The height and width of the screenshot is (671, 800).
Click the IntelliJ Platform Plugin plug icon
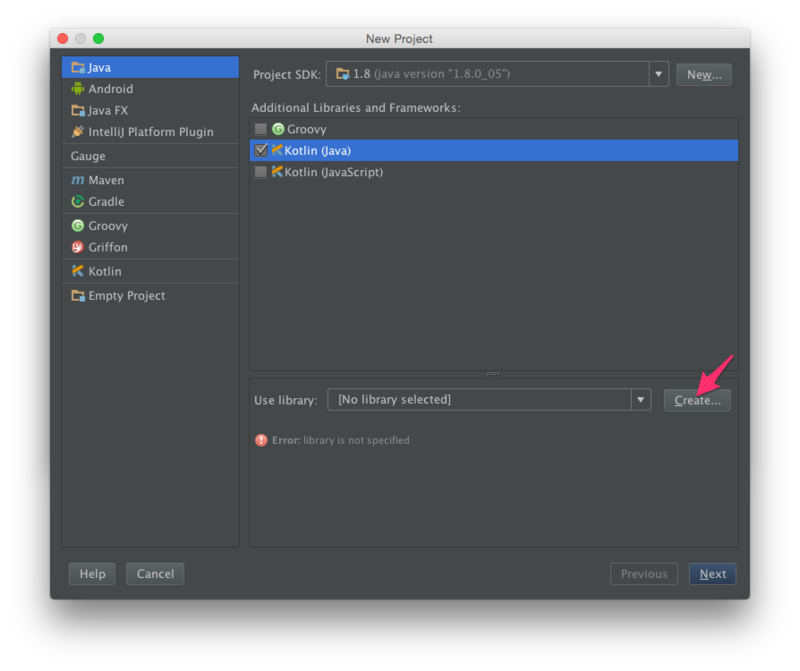click(x=78, y=132)
